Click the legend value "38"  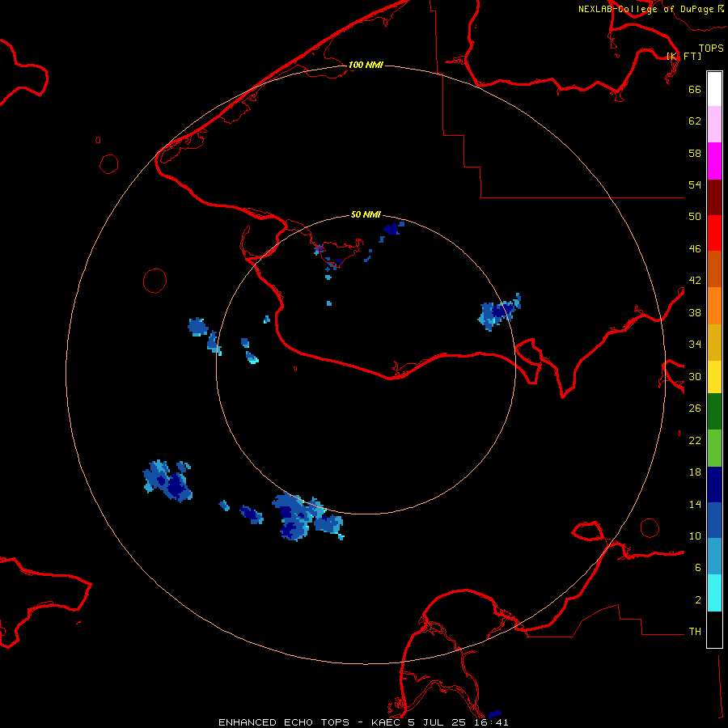tap(695, 312)
